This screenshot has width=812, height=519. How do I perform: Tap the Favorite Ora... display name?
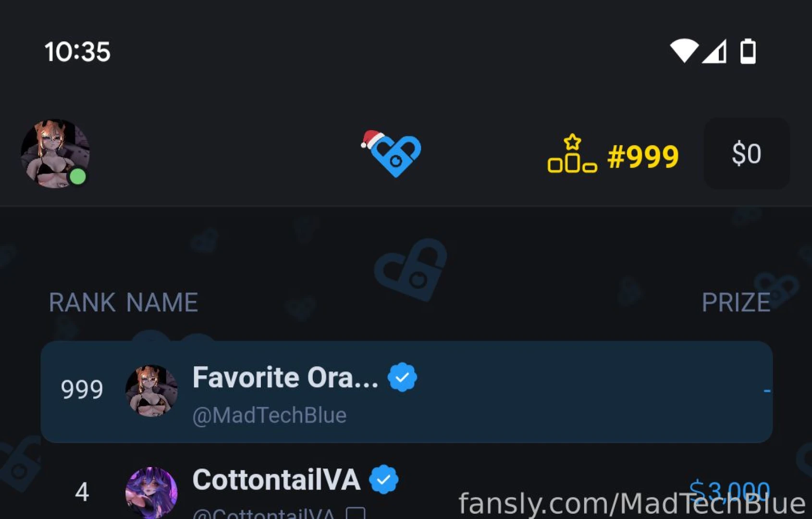pyautogui.click(x=285, y=377)
